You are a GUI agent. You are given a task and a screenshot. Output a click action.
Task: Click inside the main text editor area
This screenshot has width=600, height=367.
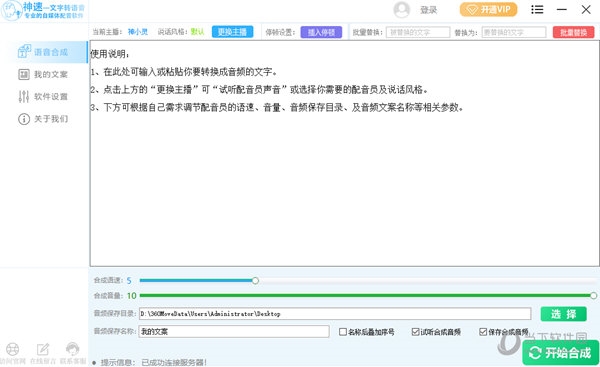(345, 153)
